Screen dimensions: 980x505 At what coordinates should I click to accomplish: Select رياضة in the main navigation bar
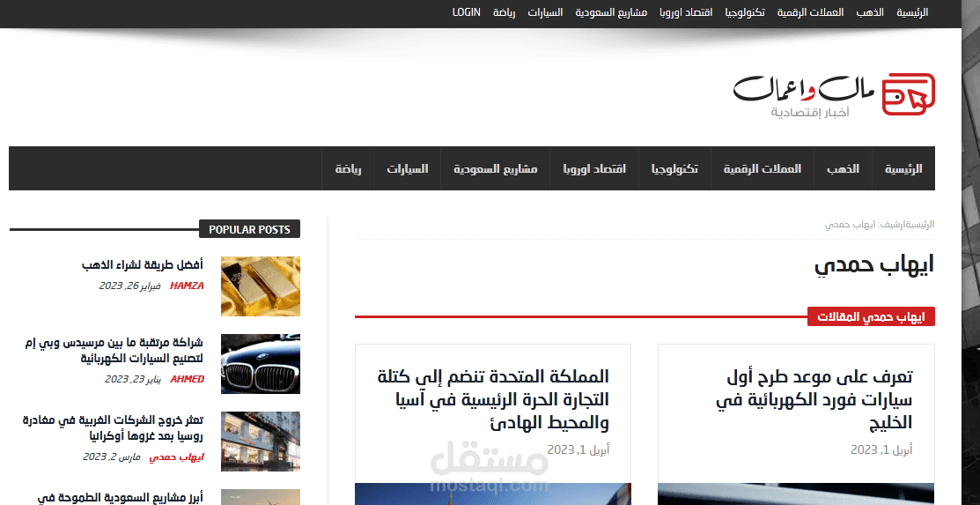pyautogui.click(x=348, y=168)
